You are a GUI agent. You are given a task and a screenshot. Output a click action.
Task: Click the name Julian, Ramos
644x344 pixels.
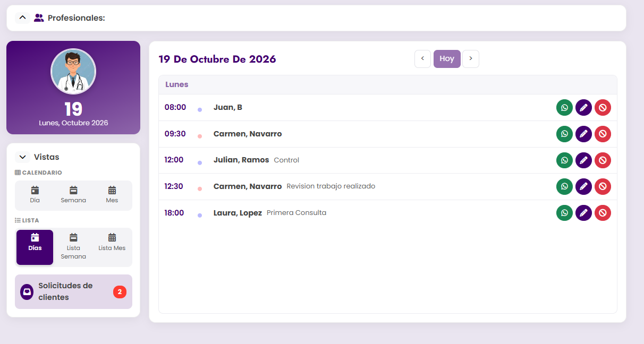tap(241, 160)
